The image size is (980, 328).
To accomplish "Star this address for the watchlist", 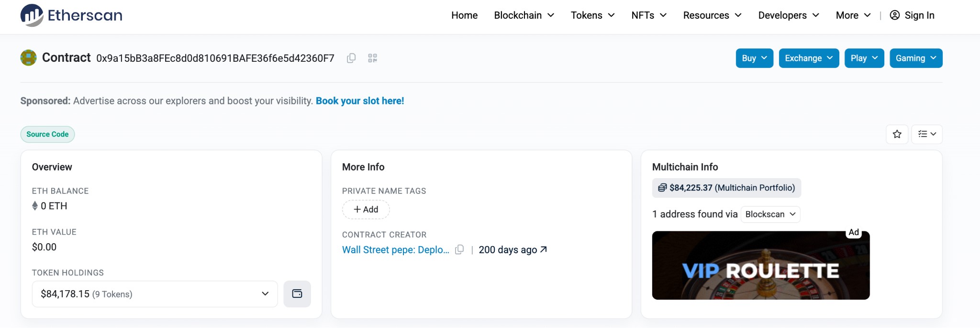I will 897,134.
